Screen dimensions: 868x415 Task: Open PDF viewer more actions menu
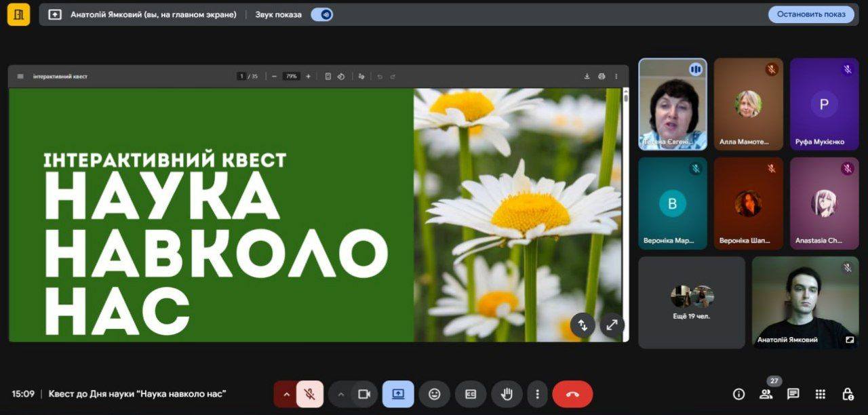616,77
